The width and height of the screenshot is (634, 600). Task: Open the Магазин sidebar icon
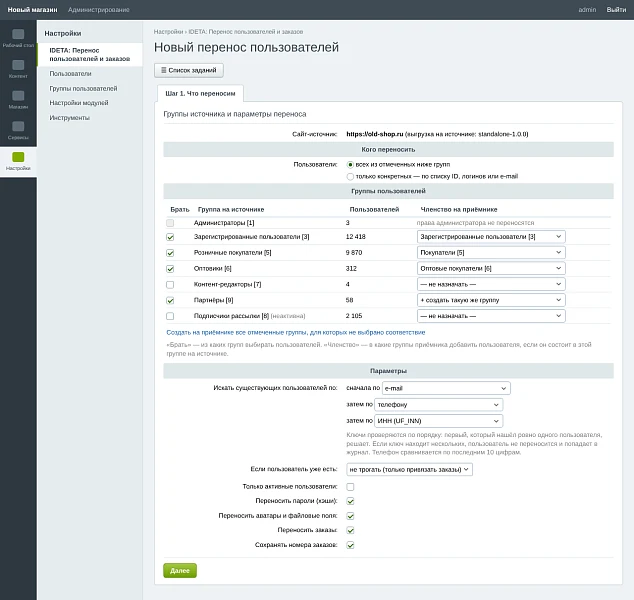click(x=18, y=95)
